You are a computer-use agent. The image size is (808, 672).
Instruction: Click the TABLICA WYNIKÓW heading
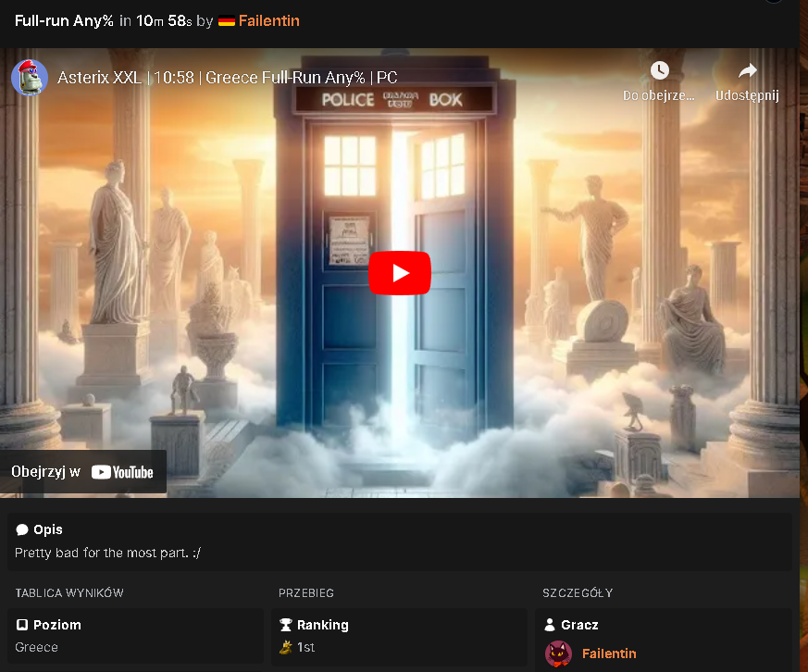tap(69, 593)
